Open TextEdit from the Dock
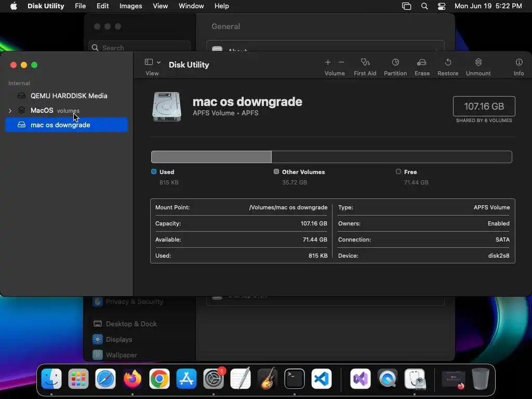 click(x=240, y=379)
